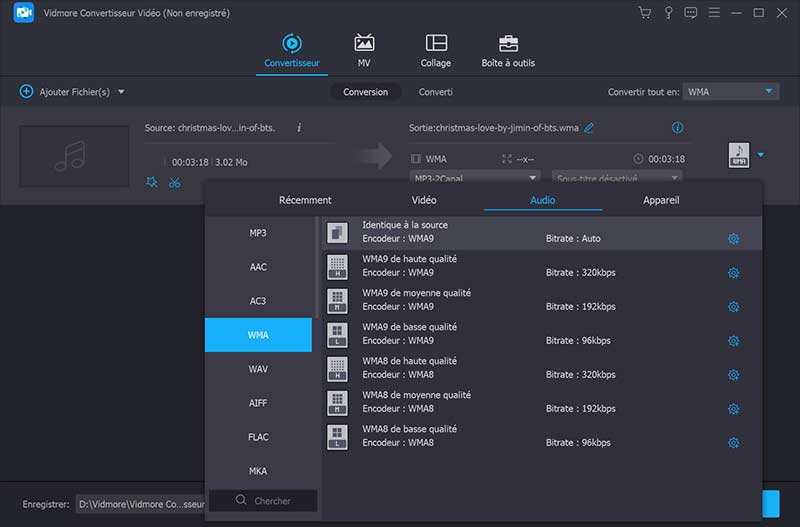Click the star wand edit effects icon

tap(151, 182)
